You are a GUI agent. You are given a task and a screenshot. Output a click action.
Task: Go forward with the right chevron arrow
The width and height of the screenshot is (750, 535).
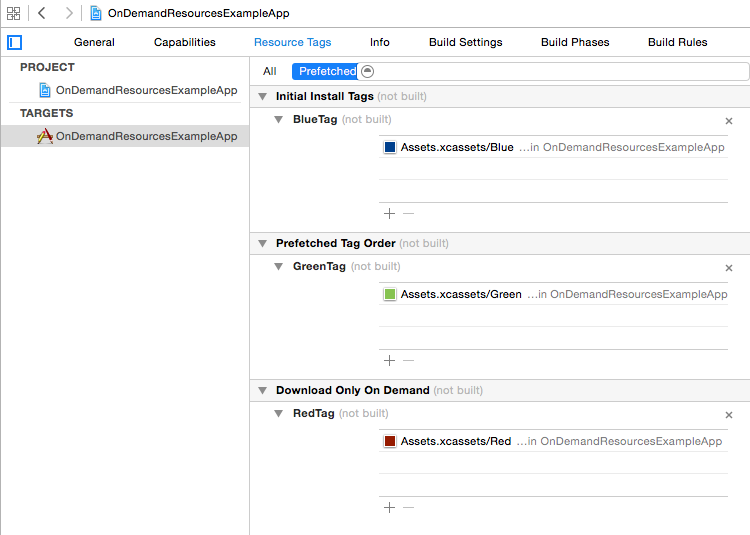(x=69, y=13)
